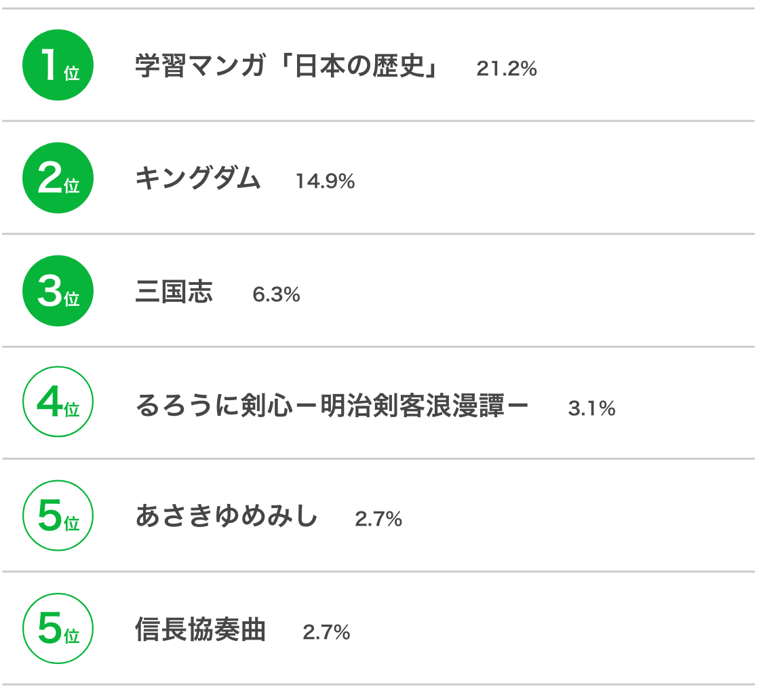Click the 5位 badge beside あさきゆめみし
This screenshot has width=761, height=700.
point(58,516)
